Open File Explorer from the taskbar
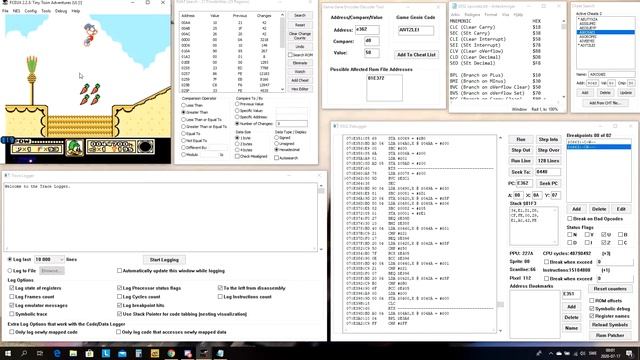Image resolution: width=640 pixels, height=360 pixels. pyautogui.click(x=73, y=353)
